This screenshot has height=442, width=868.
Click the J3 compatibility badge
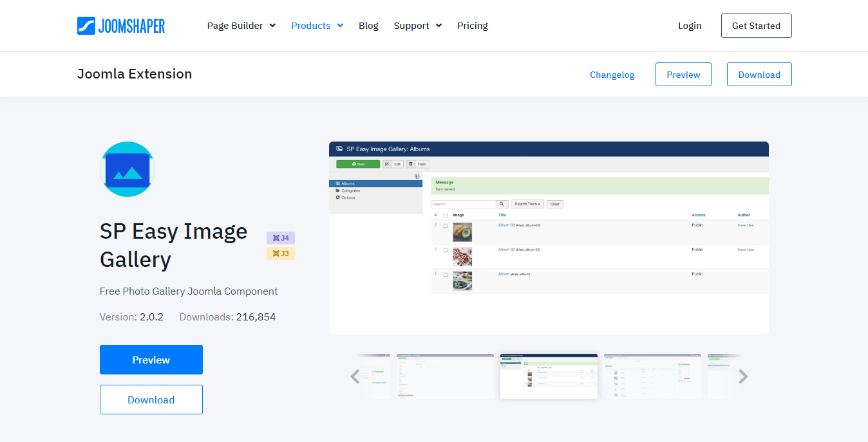click(x=281, y=253)
